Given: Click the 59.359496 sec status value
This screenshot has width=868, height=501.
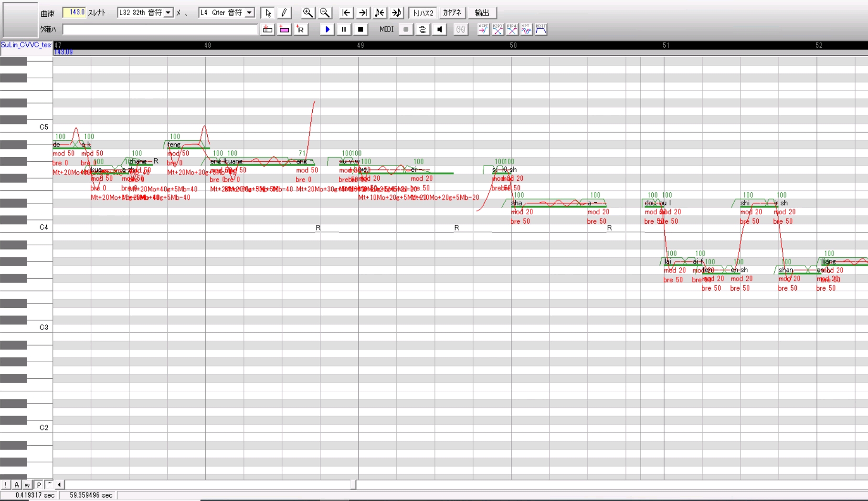Looking at the screenshot, I should click(x=91, y=495).
